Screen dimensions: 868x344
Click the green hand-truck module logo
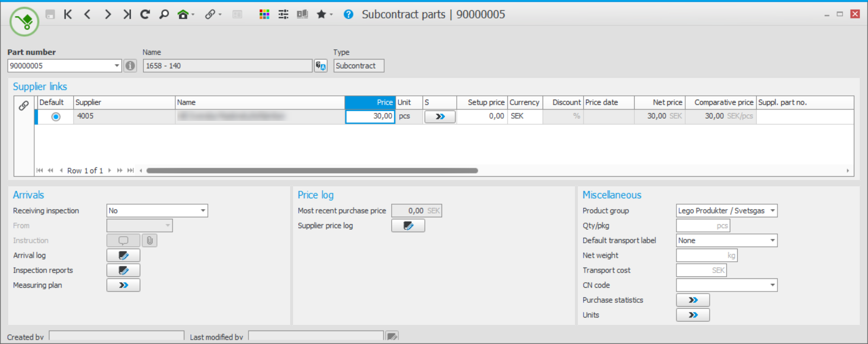click(x=24, y=22)
